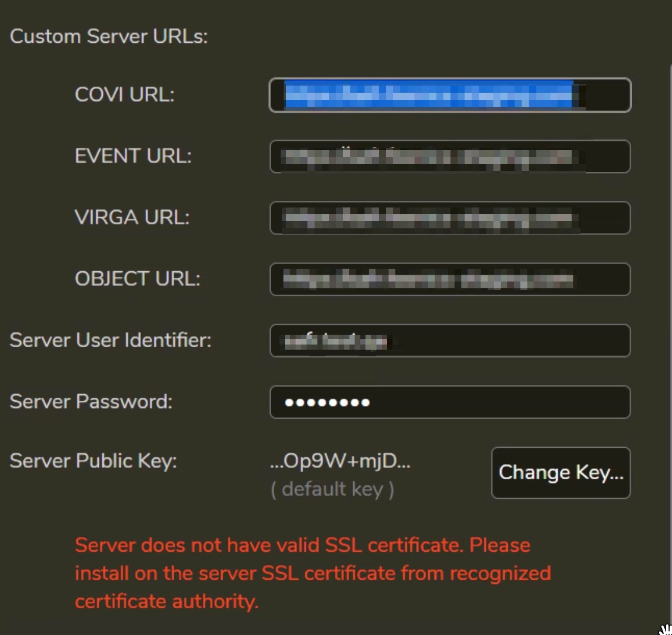Click the 'COVI URL:' label
Image resolution: width=672 pixels, height=635 pixels.
(x=124, y=95)
